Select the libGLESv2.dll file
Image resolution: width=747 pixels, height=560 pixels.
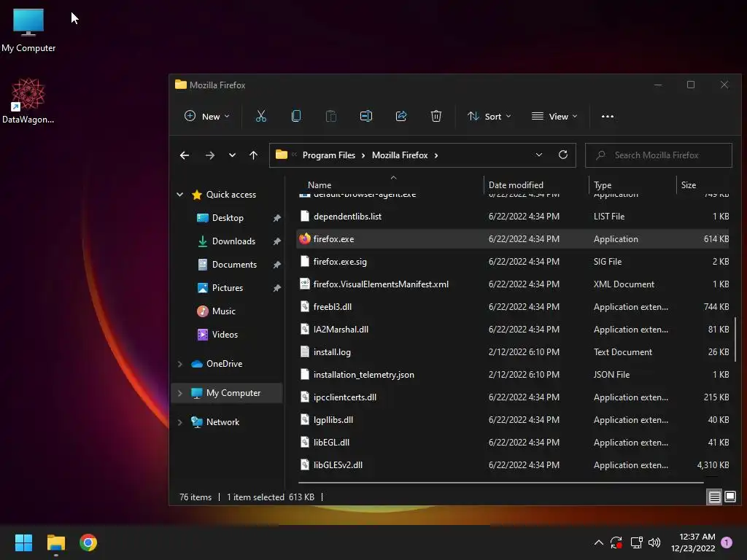(513, 464)
